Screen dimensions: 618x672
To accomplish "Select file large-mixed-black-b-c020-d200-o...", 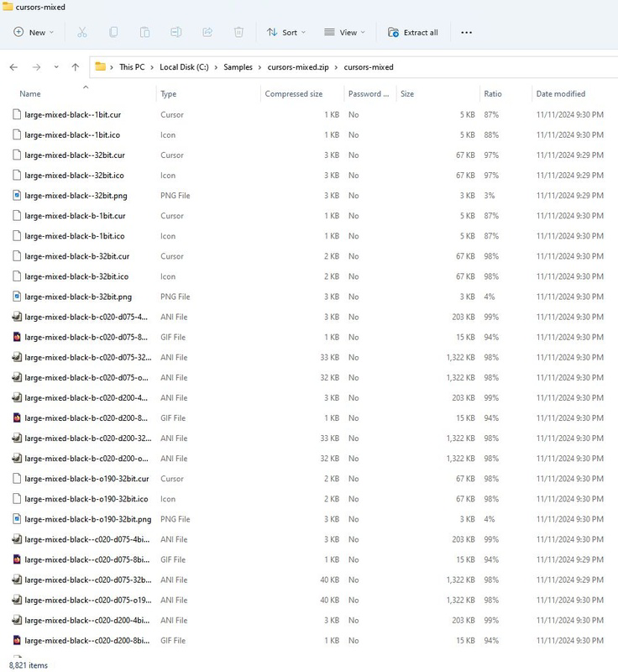I will [x=86, y=459].
